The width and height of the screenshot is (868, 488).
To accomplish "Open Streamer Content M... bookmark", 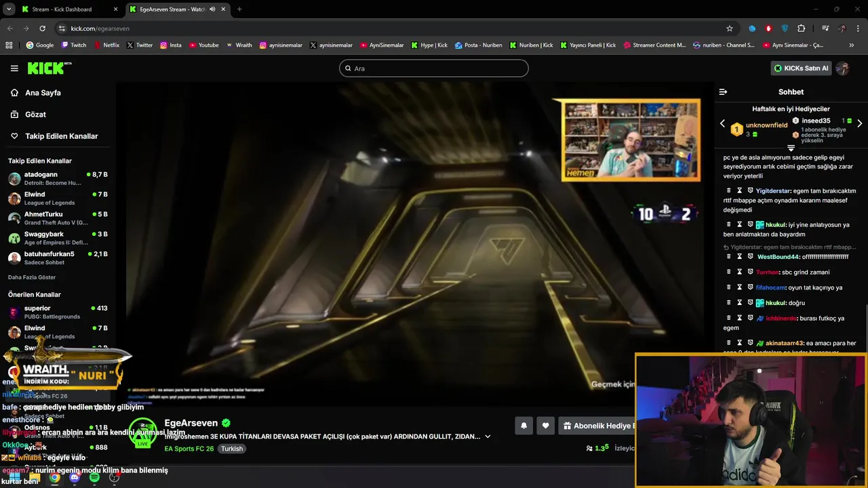I will click(654, 45).
